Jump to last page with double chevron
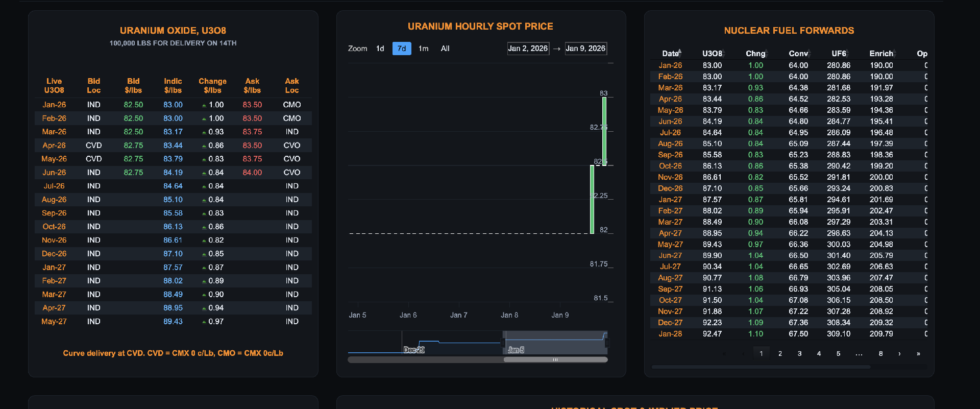Image resolution: width=980 pixels, height=409 pixels. pos(918,353)
